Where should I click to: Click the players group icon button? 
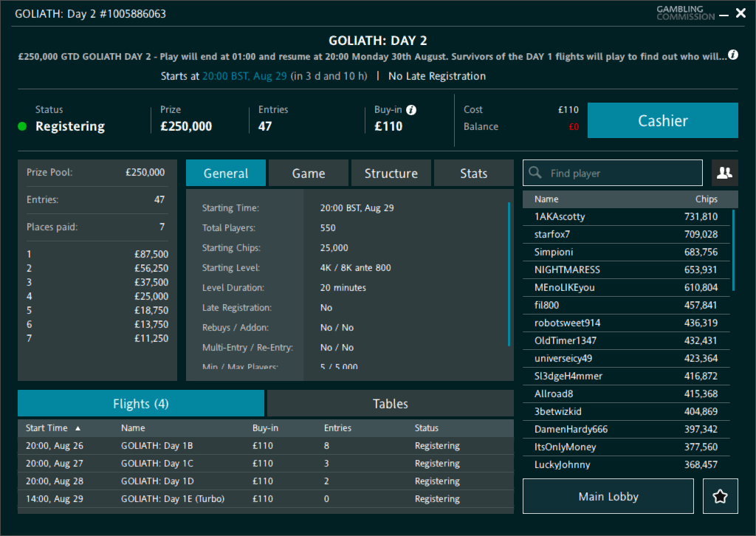[725, 173]
